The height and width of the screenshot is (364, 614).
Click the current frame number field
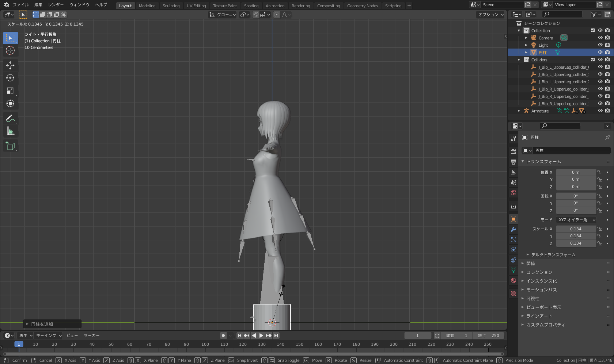pyautogui.click(x=417, y=336)
